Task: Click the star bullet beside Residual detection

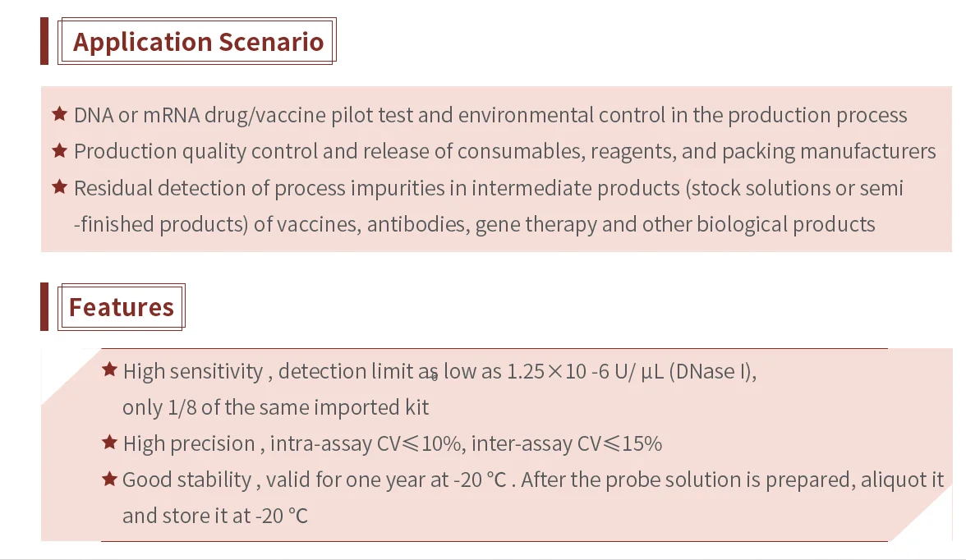Action: [x=59, y=187]
